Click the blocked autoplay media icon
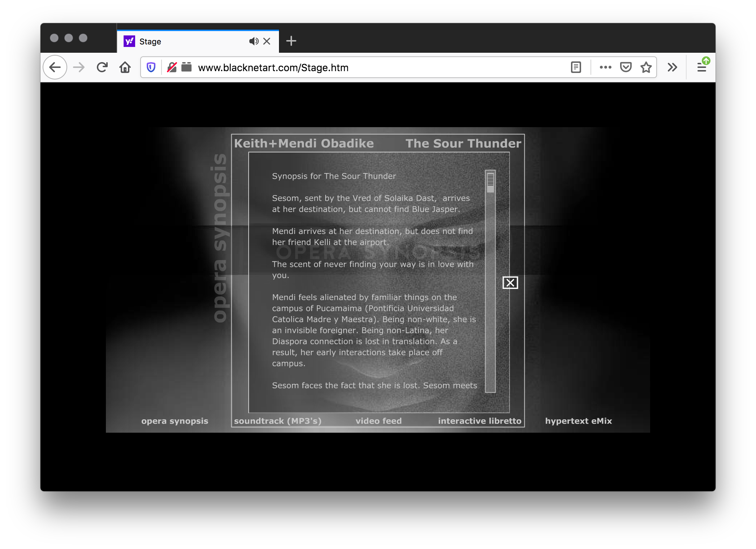Viewport: 756px width, 549px height. [x=172, y=67]
